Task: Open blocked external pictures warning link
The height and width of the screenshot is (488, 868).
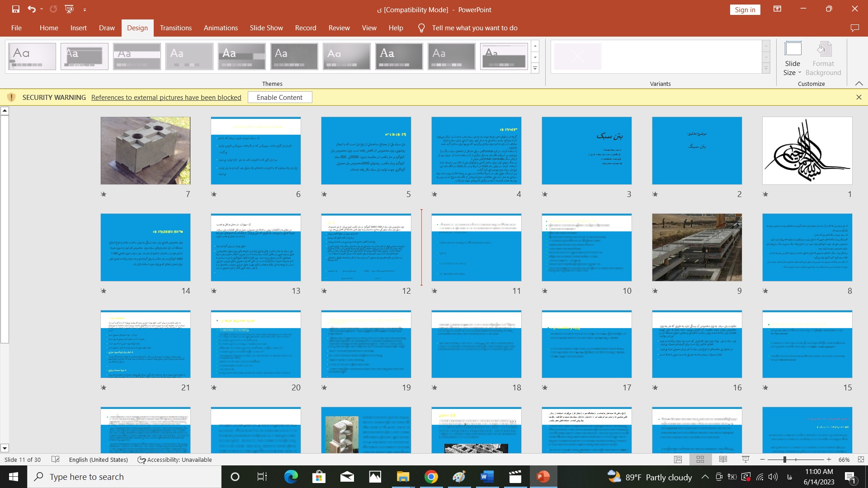Action: click(x=166, y=97)
